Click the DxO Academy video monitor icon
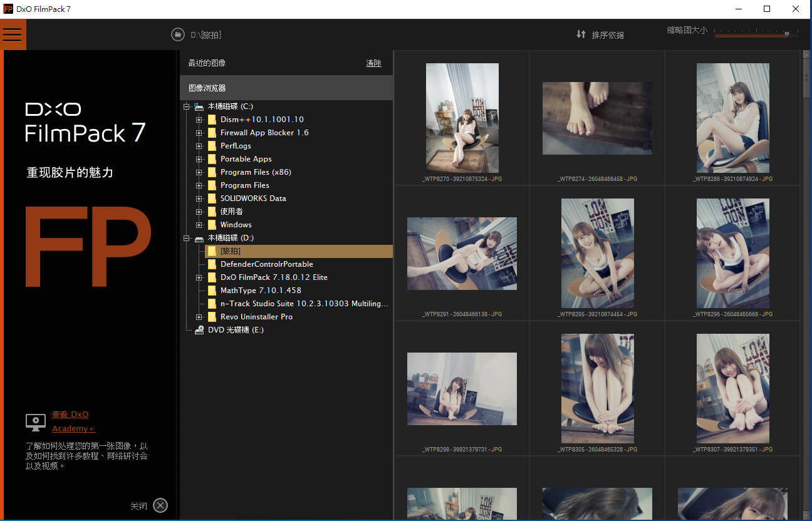 pyautogui.click(x=35, y=421)
